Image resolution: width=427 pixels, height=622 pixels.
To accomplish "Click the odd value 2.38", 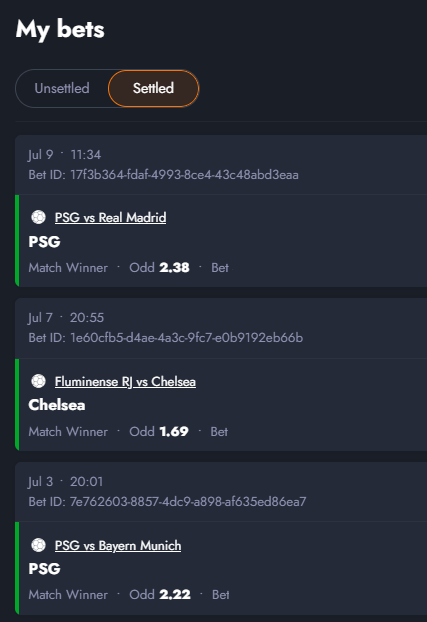I will point(174,268).
